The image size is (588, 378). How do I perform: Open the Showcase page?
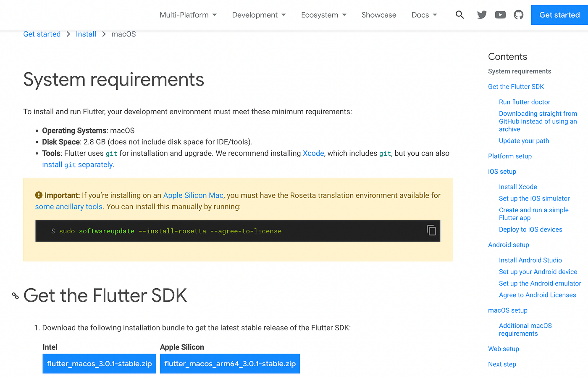click(x=379, y=15)
